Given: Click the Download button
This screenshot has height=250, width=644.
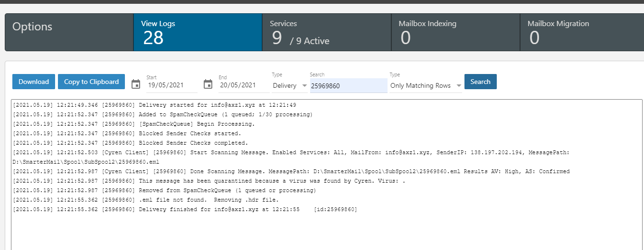Looking at the screenshot, I should 34,82.
